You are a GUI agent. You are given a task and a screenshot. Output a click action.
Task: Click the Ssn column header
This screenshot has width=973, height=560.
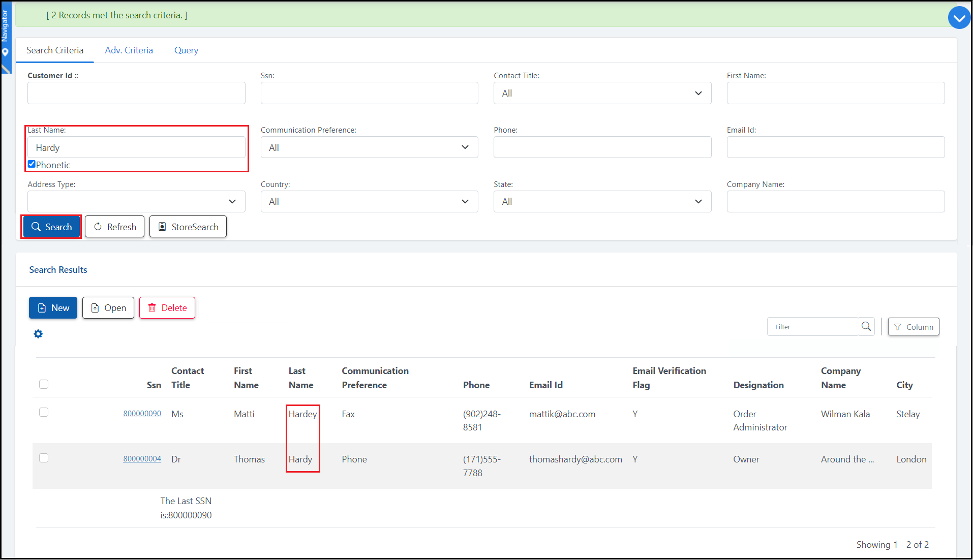pyautogui.click(x=154, y=385)
